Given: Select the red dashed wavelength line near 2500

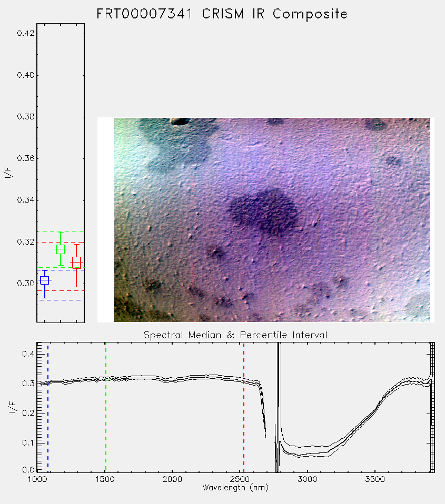Looking at the screenshot, I should click(244, 407).
